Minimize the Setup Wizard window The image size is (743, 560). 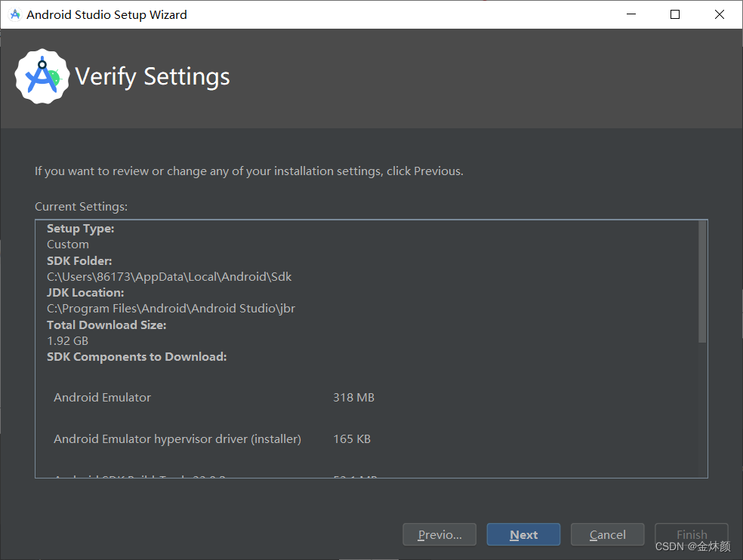(631, 14)
